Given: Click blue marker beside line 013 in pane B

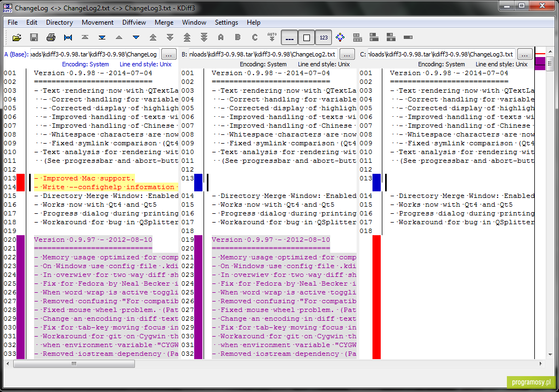Looking at the screenshot, I should coord(198,183).
